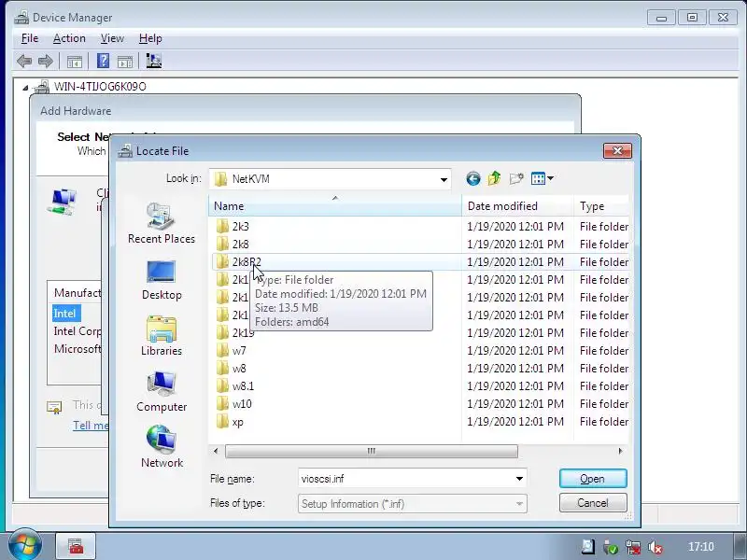Open the File name dropdown arrow
This screenshot has height=560, width=747.
519,479
